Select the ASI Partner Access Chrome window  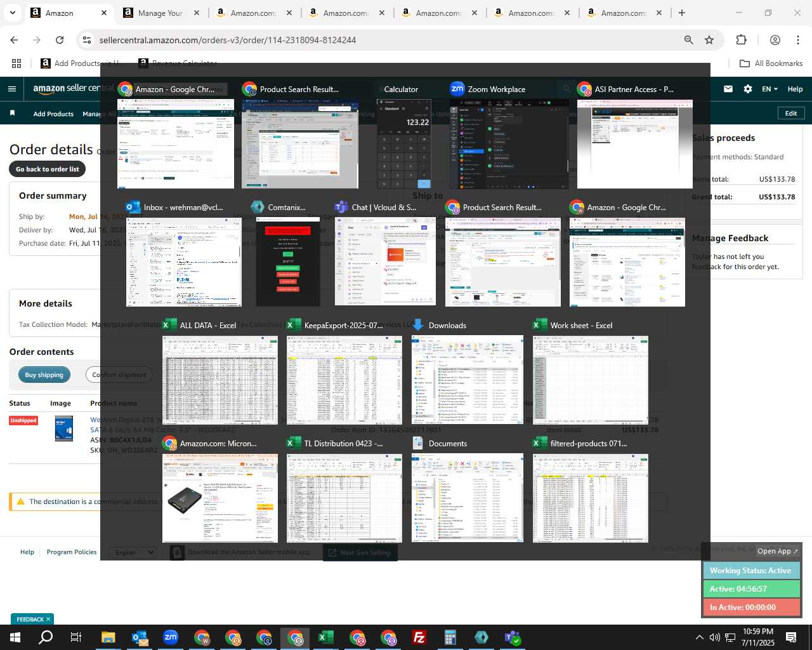coord(634,143)
